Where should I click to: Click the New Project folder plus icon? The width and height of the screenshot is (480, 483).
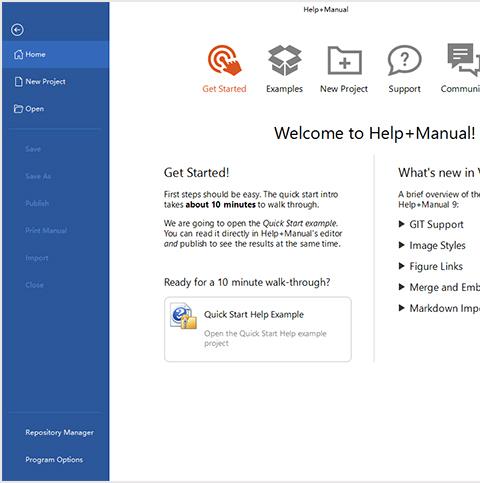344,60
